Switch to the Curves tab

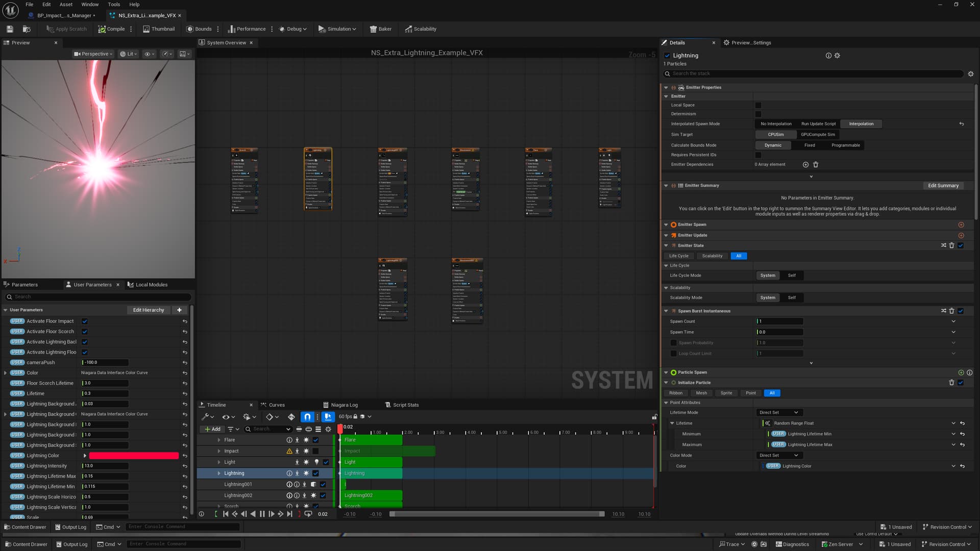tap(276, 405)
